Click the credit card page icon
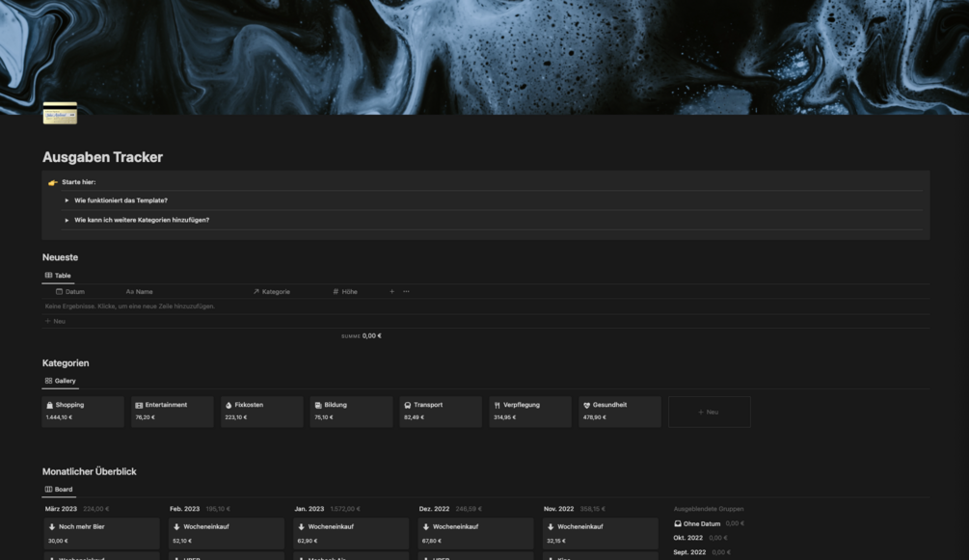Image resolution: width=969 pixels, height=560 pixels. pos(60,113)
